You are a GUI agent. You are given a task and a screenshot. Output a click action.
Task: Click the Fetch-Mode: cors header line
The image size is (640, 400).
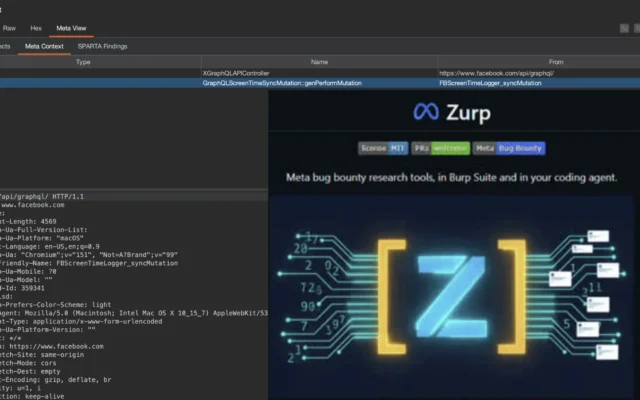(x=28, y=363)
